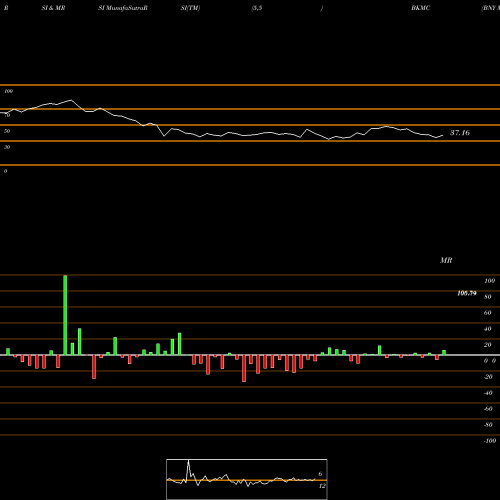
Task: Click the MR axis label 20
Action: coord(488,345)
